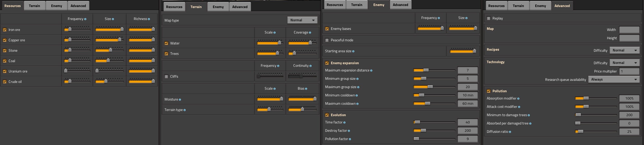The width and height of the screenshot is (644, 145).
Task: Click the Minimum to damage trees info icon
Action: pos(529,115)
